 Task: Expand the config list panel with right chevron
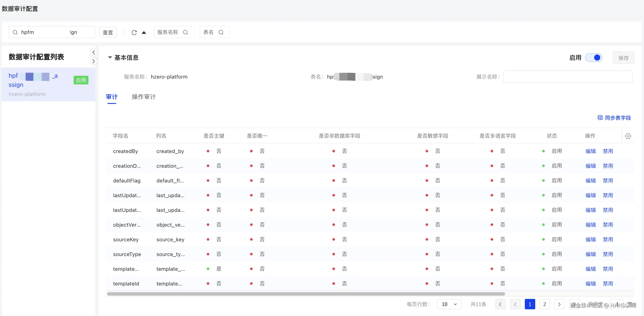93,61
